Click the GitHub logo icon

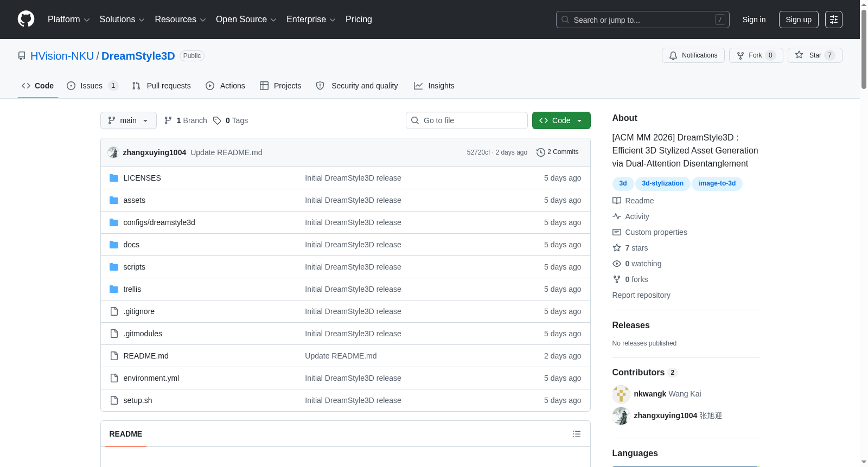coord(26,20)
